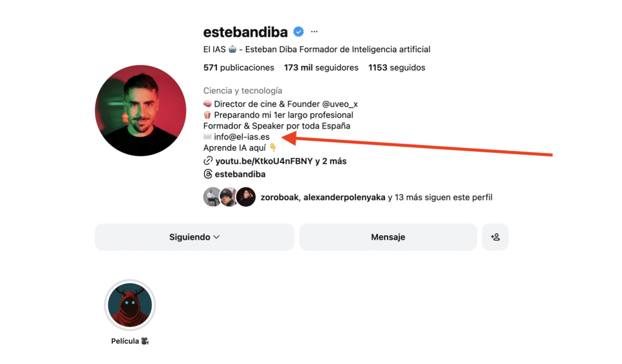Open the estebandiba profile picture
The width and height of the screenshot is (622, 364).
tap(140, 110)
